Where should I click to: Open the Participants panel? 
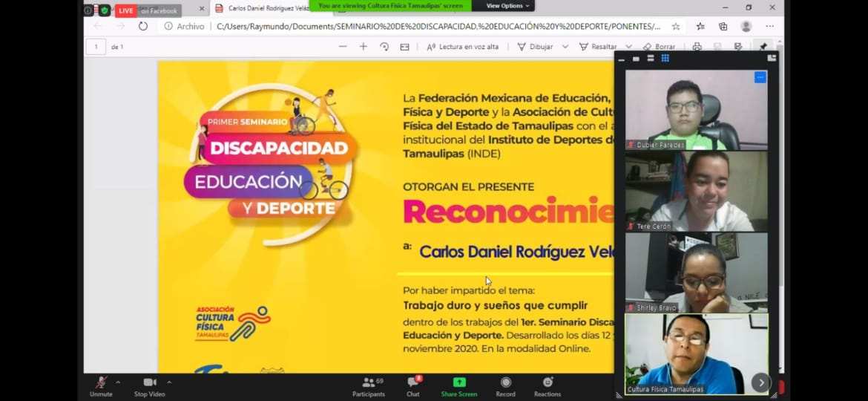369,385
